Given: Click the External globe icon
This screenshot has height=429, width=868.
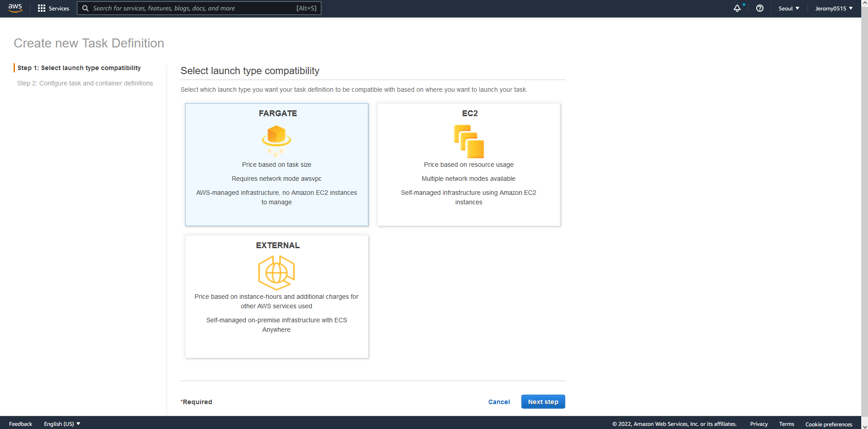Looking at the screenshot, I should [277, 273].
